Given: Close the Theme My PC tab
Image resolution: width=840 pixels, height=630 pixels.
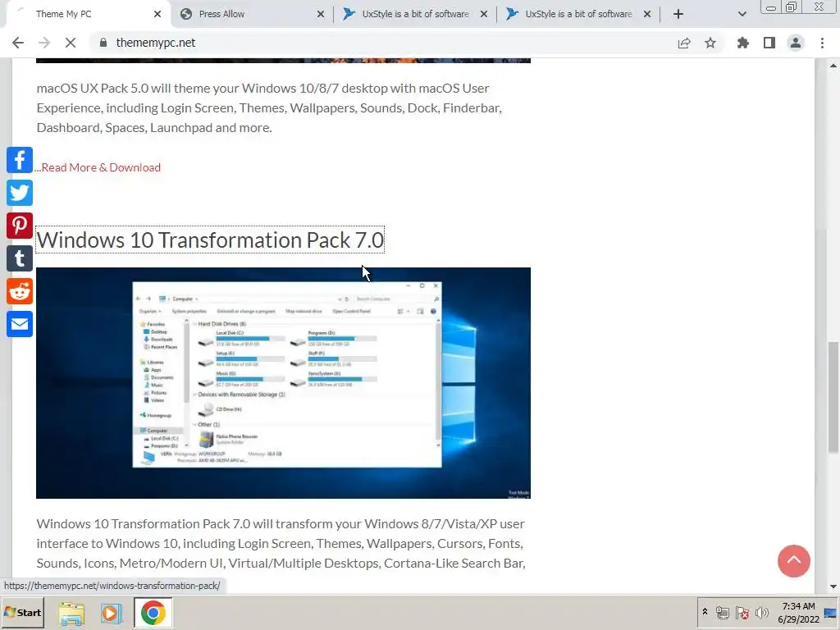Looking at the screenshot, I should 157,14.
